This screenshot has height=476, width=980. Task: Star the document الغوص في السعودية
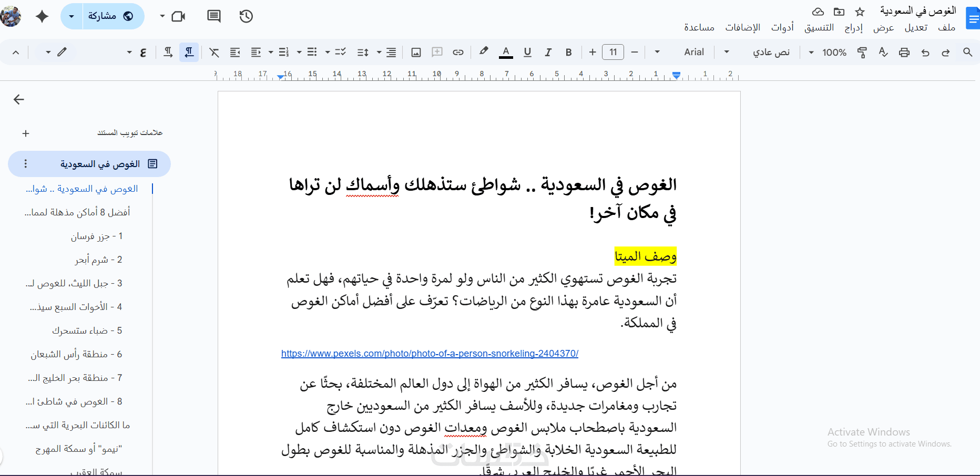[860, 12]
